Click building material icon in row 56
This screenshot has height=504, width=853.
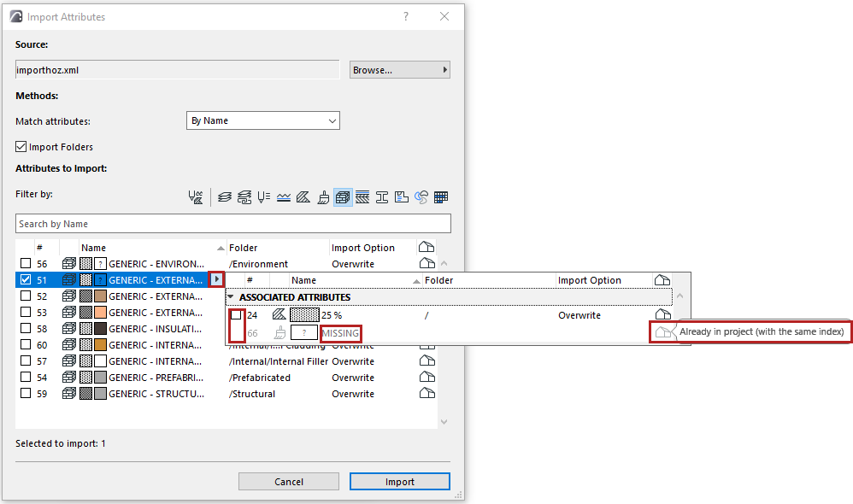(68, 264)
